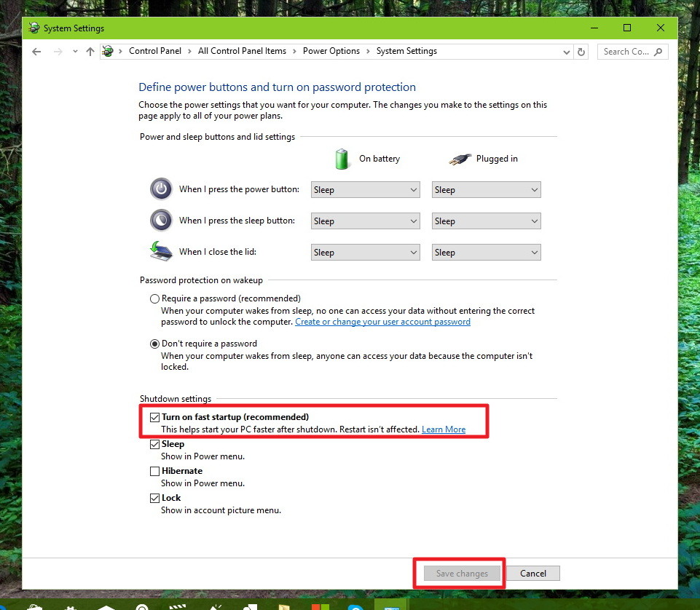Viewport: 700px width, 610px height.
Task: Click the laptop lid icon
Action: coord(161,251)
